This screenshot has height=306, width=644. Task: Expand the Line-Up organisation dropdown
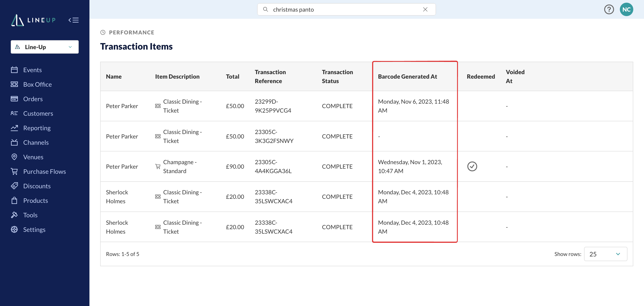tap(45, 47)
